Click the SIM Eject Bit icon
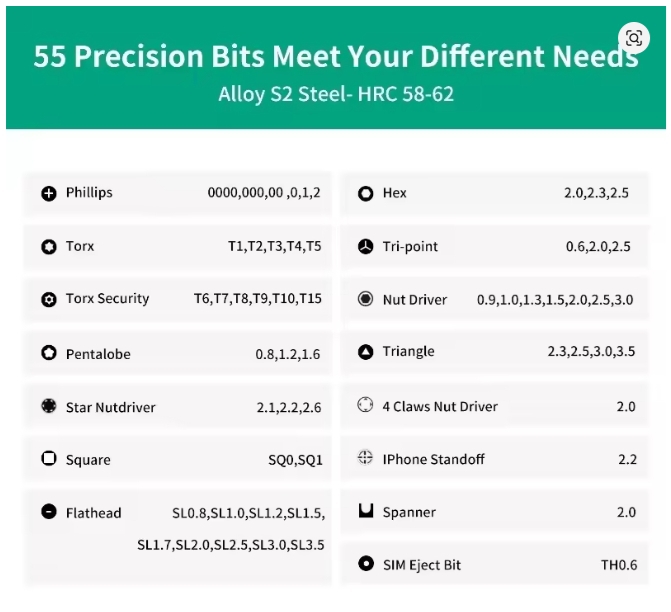This screenshot has width=671, height=612. 366,563
